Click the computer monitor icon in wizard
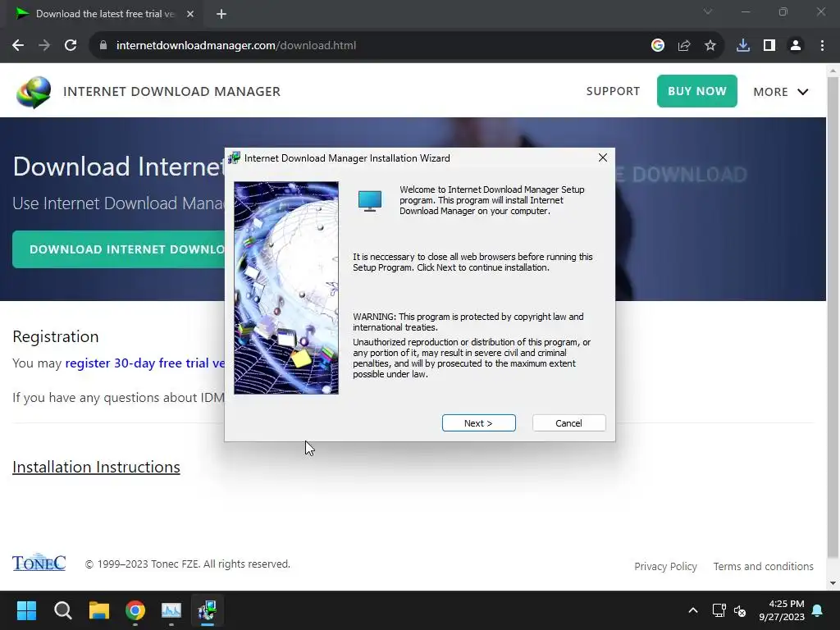Viewport: 840px width, 630px height. 370,201
